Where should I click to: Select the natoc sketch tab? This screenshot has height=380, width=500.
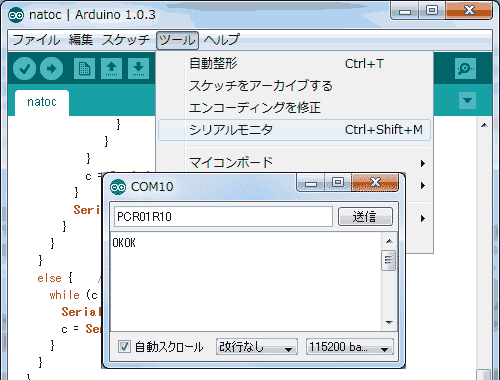(42, 102)
